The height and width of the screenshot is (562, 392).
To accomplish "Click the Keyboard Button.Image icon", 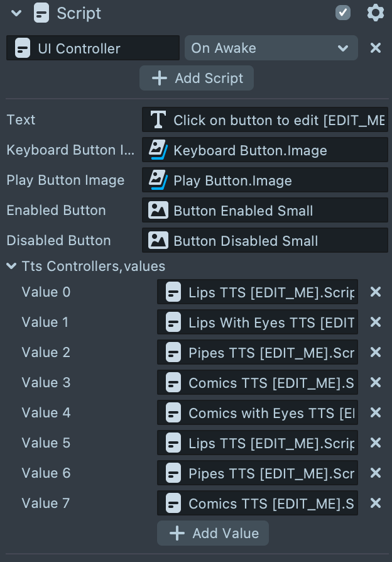I will pyautogui.click(x=158, y=150).
